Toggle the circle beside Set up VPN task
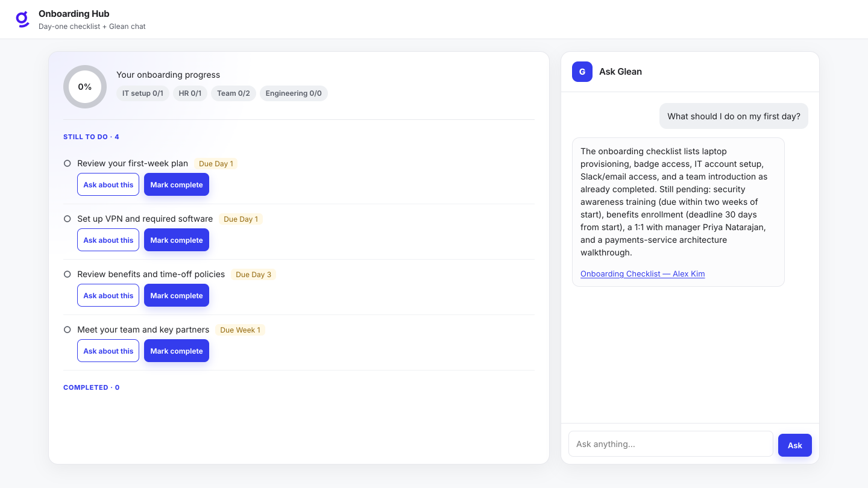This screenshot has height=488, width=868. click(68, 219)
